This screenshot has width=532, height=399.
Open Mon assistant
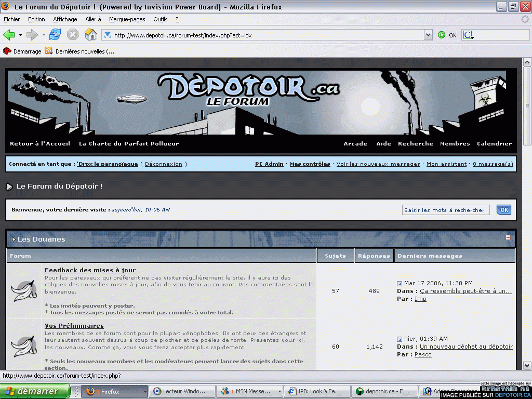[446, 164]
